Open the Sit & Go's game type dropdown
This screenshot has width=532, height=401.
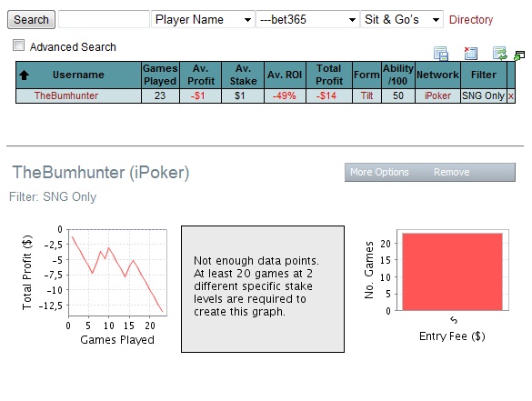click(402, 19)
